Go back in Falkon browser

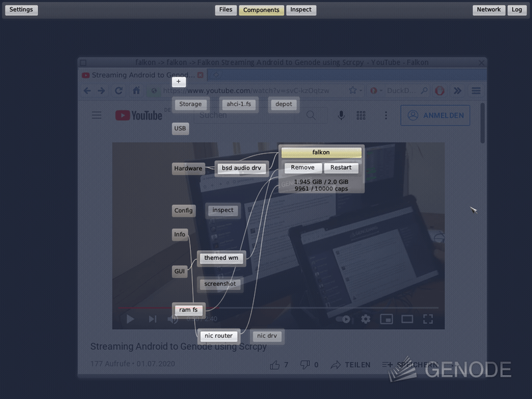click(87, 90)
